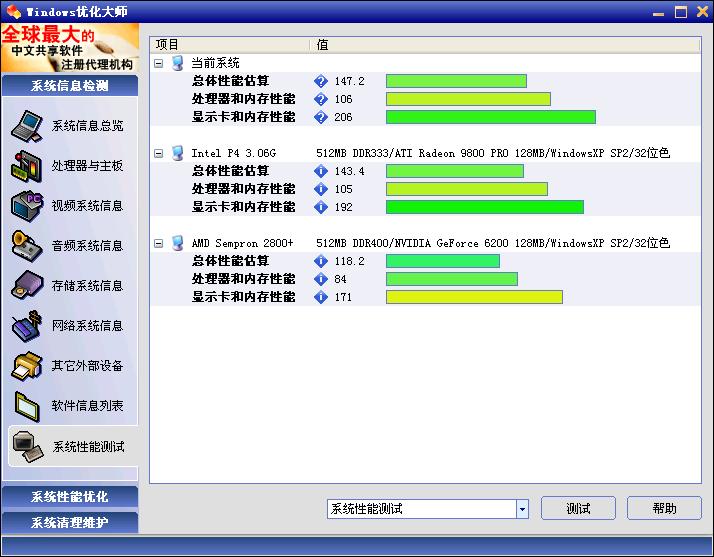Open 音频系统信息 gramophone icon
The image size is (714, 557).
[27, 246]
